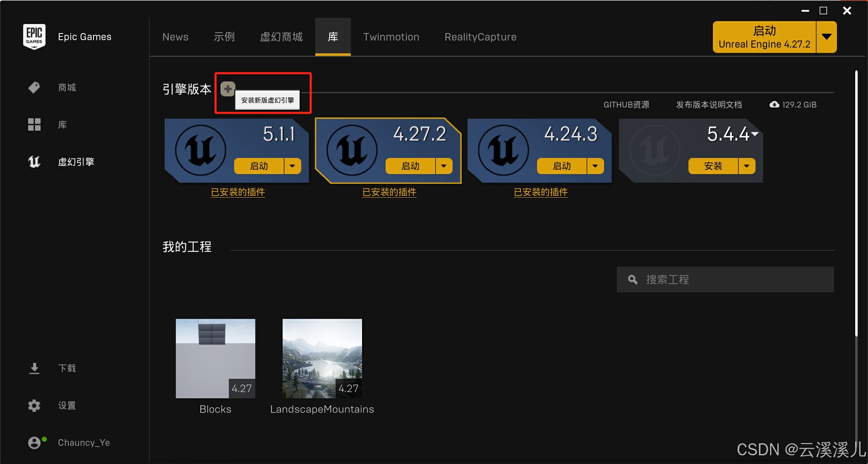Expand the launch dropdown arrow for engine 5.1.1

(x=293, y=166)
